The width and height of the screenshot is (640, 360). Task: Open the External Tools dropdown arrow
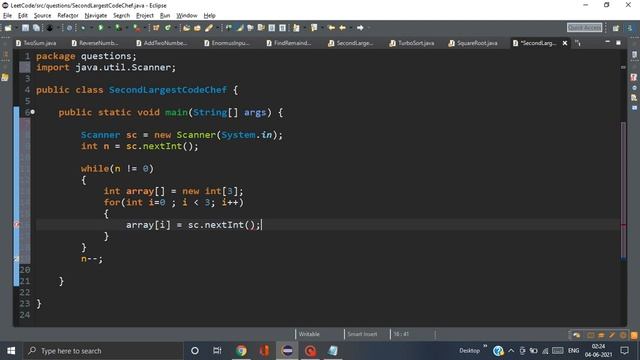pyautogui.click(x=144, y=28)
